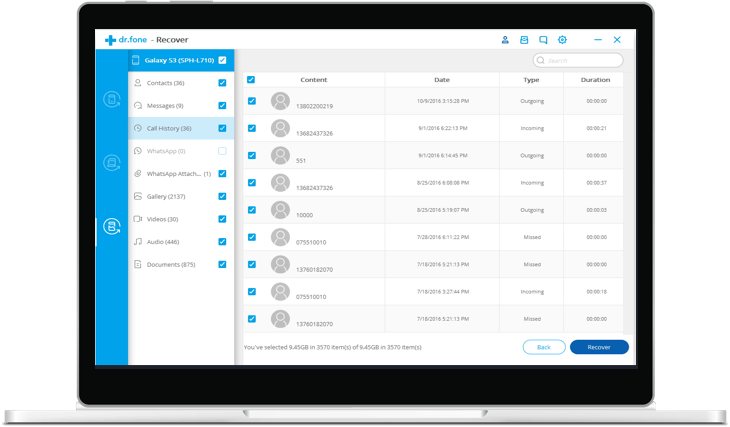The image size is (730, 427).
Task: Click the Documents file icon
Action: coord(138,264)
